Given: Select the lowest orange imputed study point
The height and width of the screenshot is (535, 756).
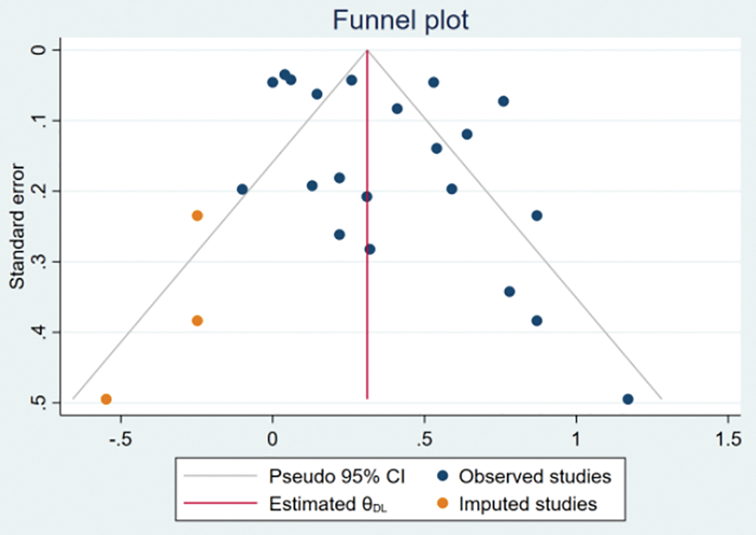Looking at the screenshot, I should pos(106,399).
